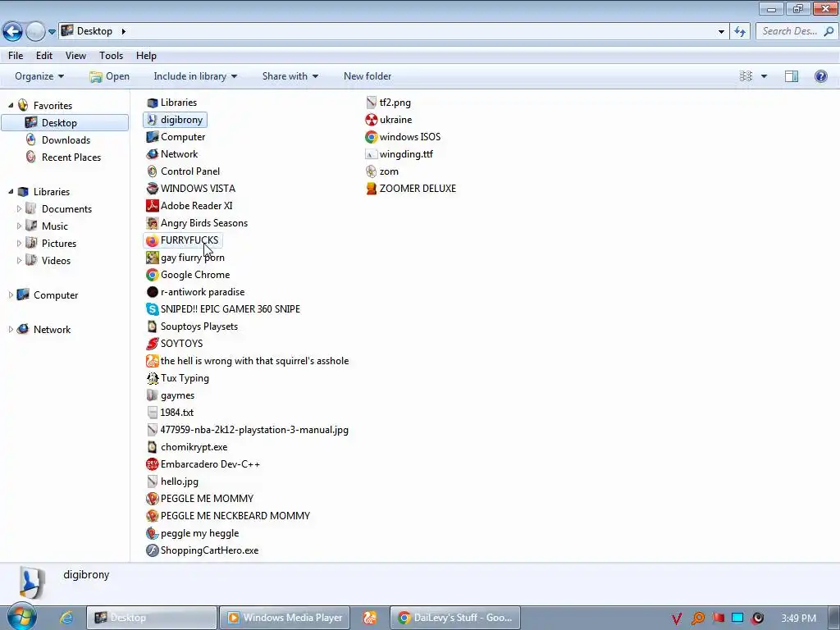Screen dimensions: 840x630
Task: Switch to Windows Media Player taskbar button
Action: pyautogui.click(x=285, y=618)
